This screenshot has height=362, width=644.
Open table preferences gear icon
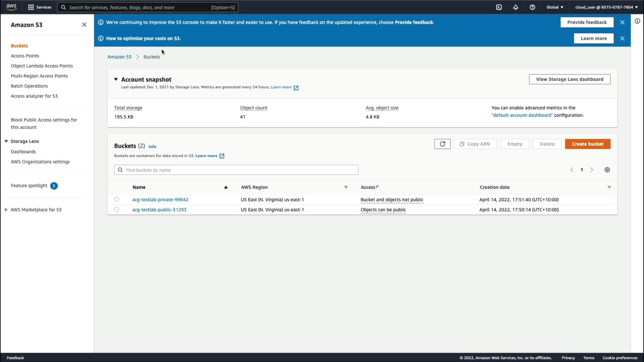point(607,170)
